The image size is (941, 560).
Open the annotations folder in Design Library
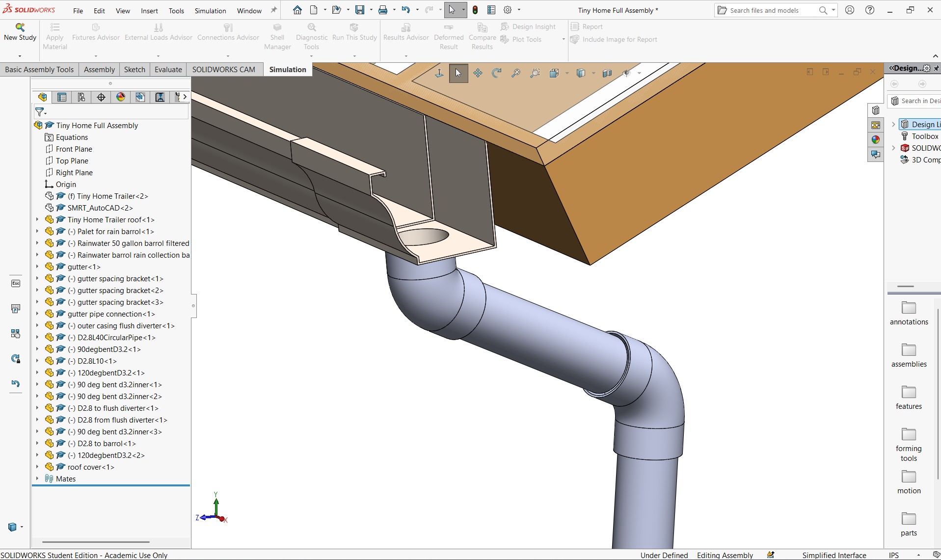click(x=909, y=314)
